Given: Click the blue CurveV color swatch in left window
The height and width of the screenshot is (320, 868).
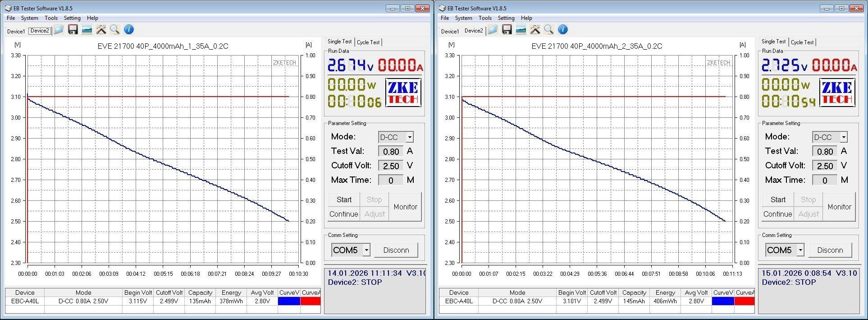Looking at the screenshot, I should (289, 301).
